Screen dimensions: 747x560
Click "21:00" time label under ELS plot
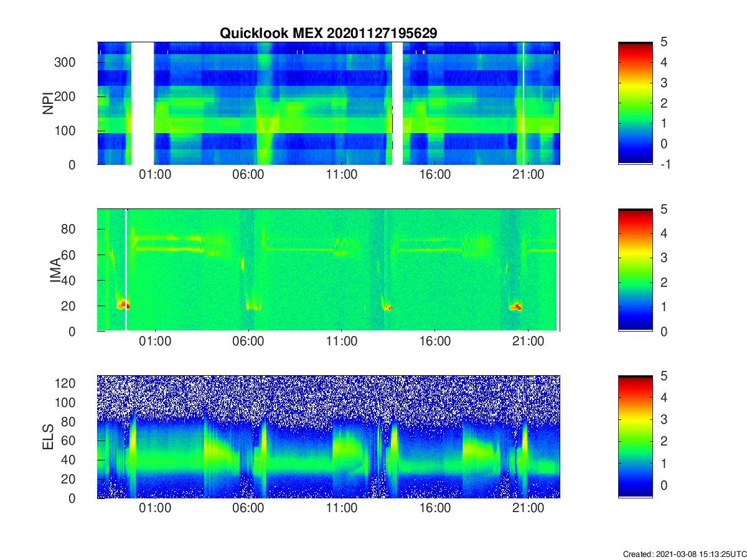[528, 509]
